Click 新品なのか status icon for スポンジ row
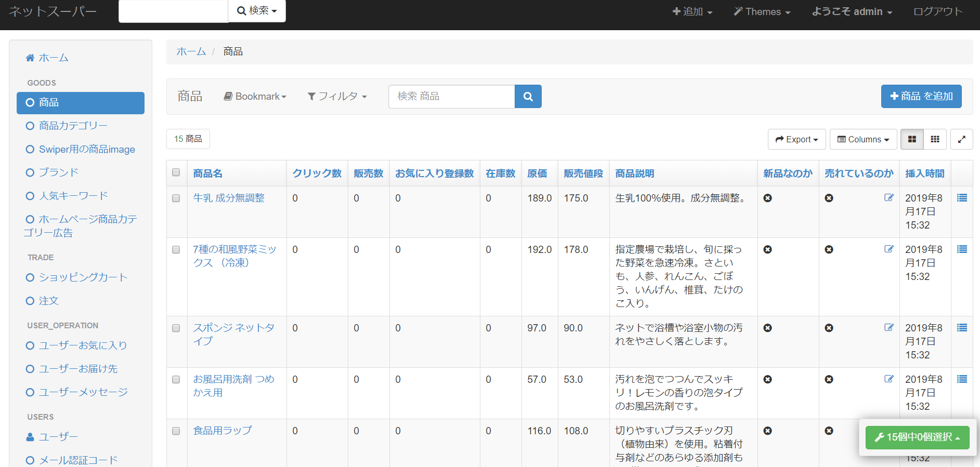Screen dimensions: 980x467 click(767, 328)
